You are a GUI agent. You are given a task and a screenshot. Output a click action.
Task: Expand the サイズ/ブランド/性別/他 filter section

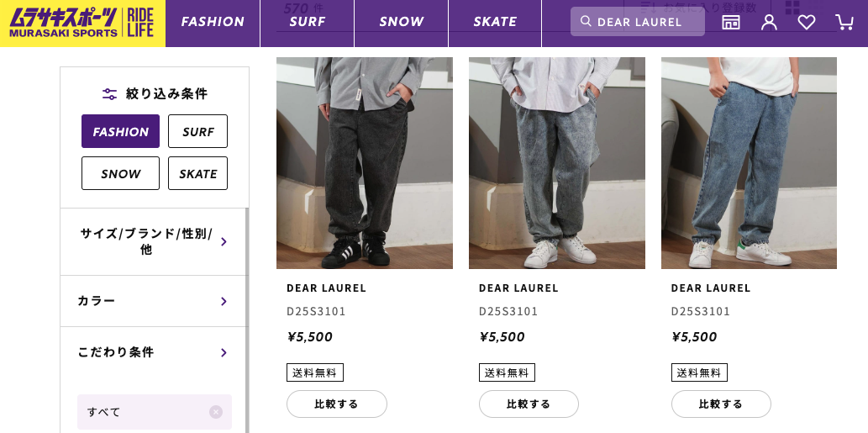(154, 242)
